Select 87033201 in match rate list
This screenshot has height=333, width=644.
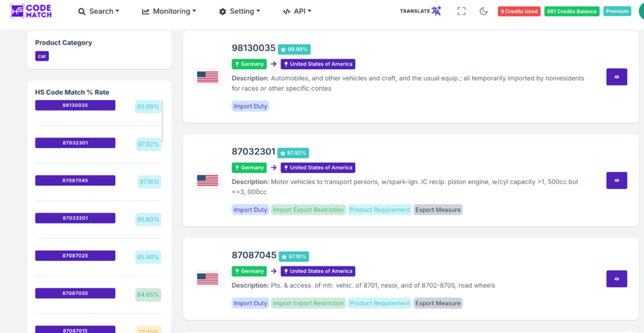click(x=75, y=218)
